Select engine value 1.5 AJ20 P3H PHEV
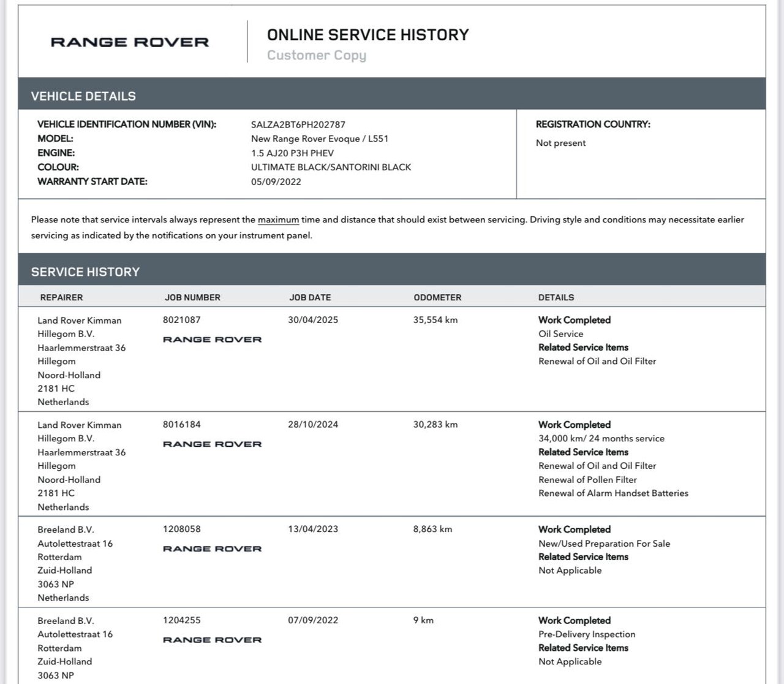Viewport: 784px width, 684px height. click(x=292, y=153)
